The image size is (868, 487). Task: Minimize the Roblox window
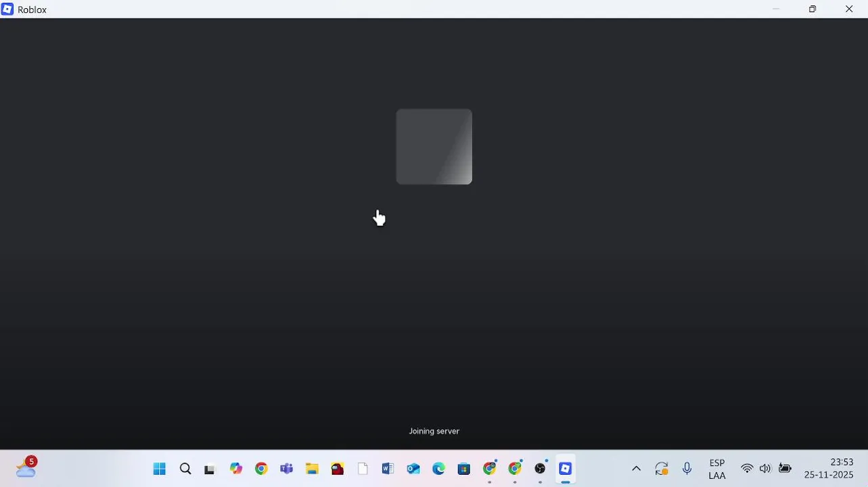pyautogui.click(x=776, y=9)
